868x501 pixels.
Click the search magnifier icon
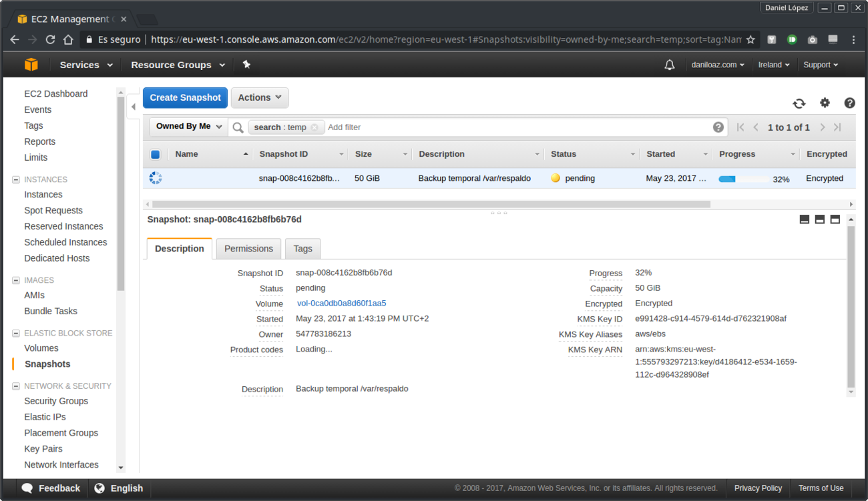click(x=238, y=127)
